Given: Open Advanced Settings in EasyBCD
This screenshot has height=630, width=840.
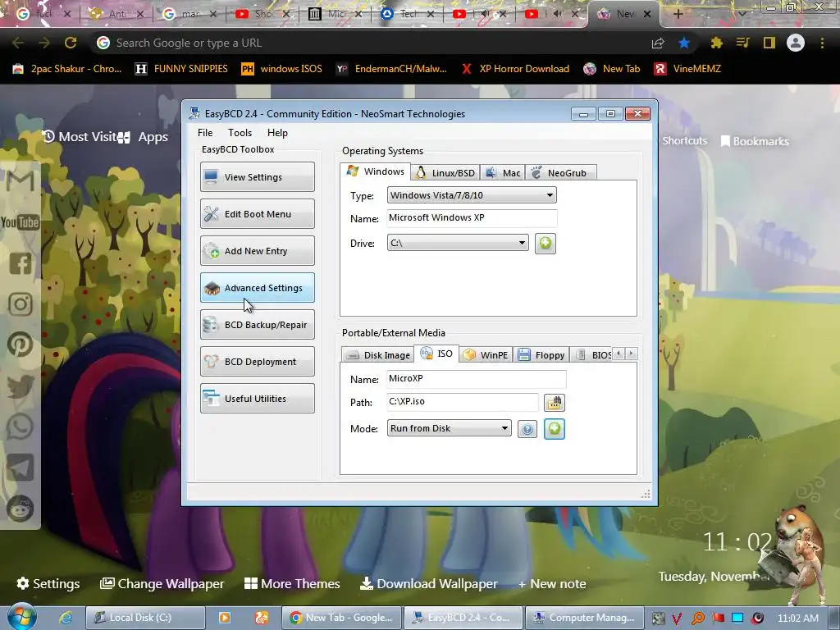Looking at the screenshot, I should [x=257, y=288].
